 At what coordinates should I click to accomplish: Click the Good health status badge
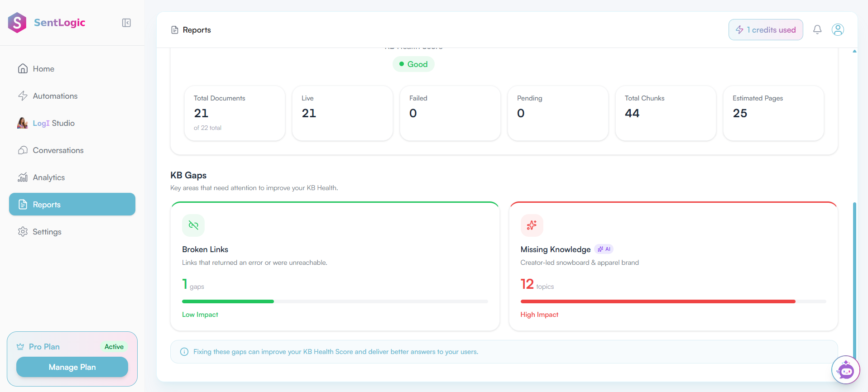tap(413, 64)
